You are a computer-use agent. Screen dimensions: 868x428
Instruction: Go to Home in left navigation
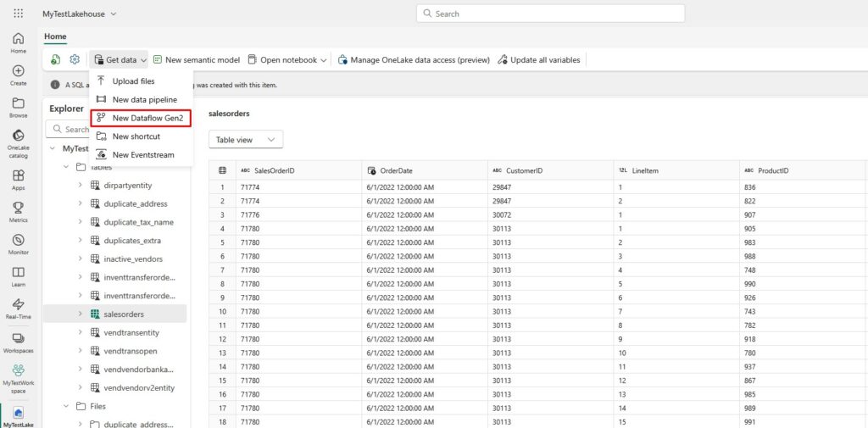(x=19, y=42)
